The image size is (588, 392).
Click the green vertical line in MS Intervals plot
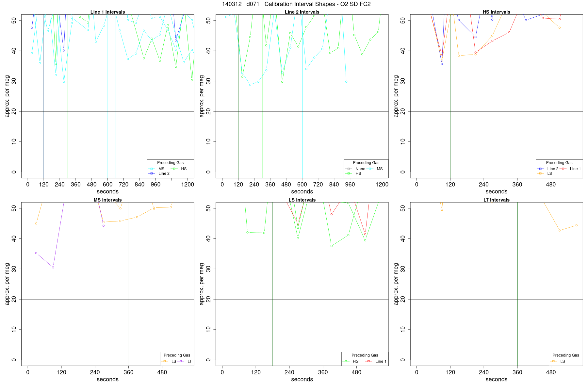click(x=129, y=284)
